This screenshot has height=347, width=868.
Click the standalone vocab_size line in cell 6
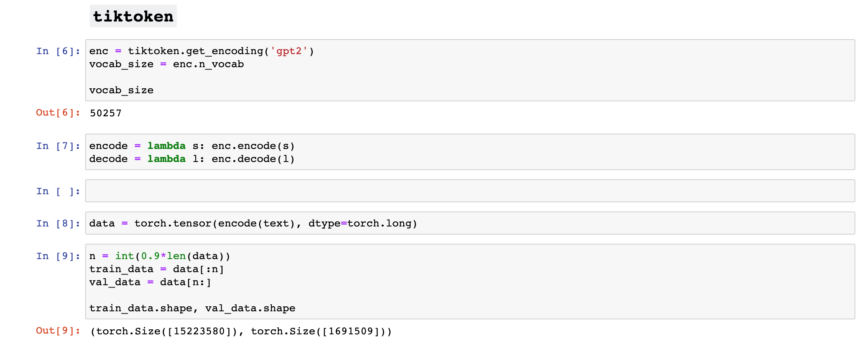pos(121,90)
